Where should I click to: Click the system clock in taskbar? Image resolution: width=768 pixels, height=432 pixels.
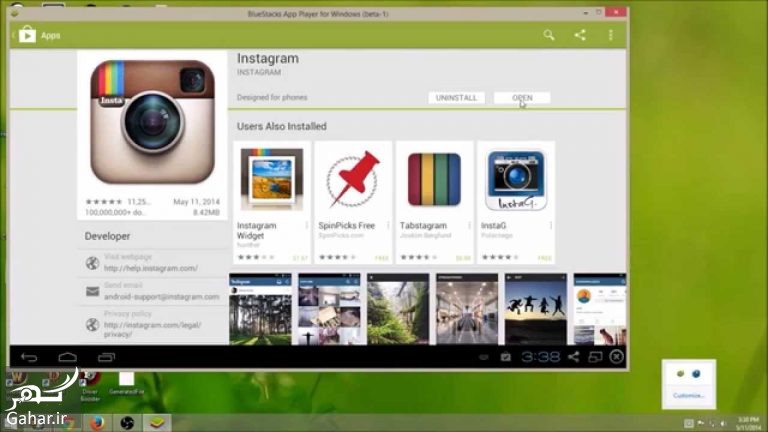748,423
